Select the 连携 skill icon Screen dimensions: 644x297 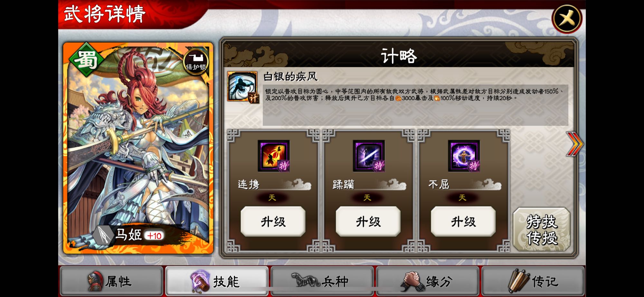point(274,156)
